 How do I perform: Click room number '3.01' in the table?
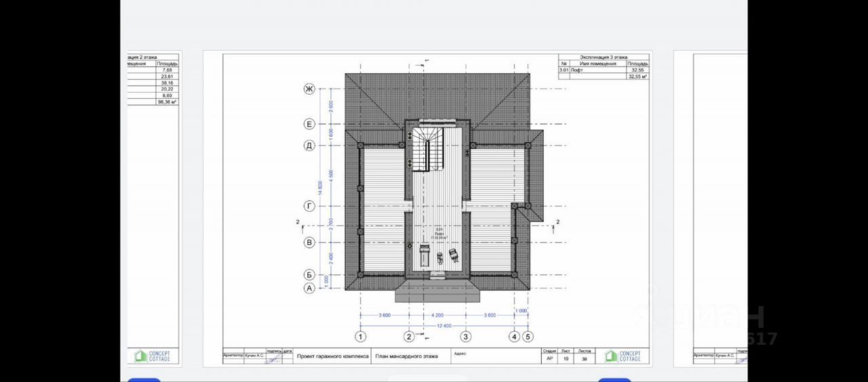coord(564,70)
